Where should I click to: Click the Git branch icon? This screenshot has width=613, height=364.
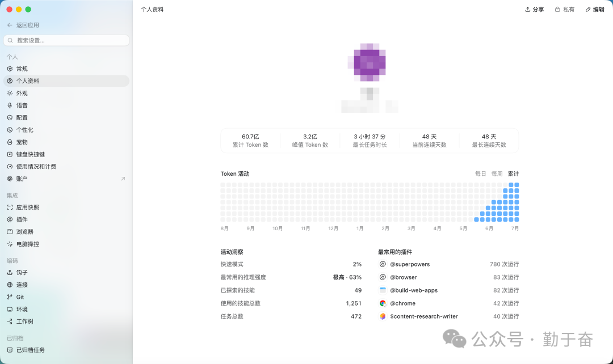click(x=10, y=297)
